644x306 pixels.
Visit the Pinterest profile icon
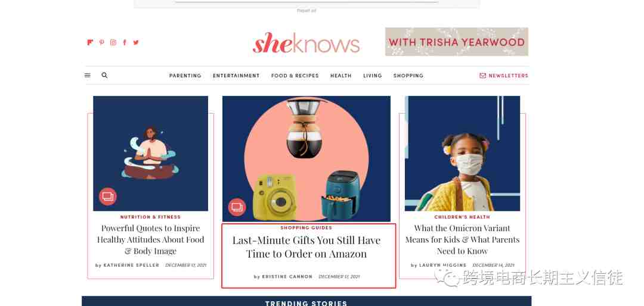coord(101,42)
